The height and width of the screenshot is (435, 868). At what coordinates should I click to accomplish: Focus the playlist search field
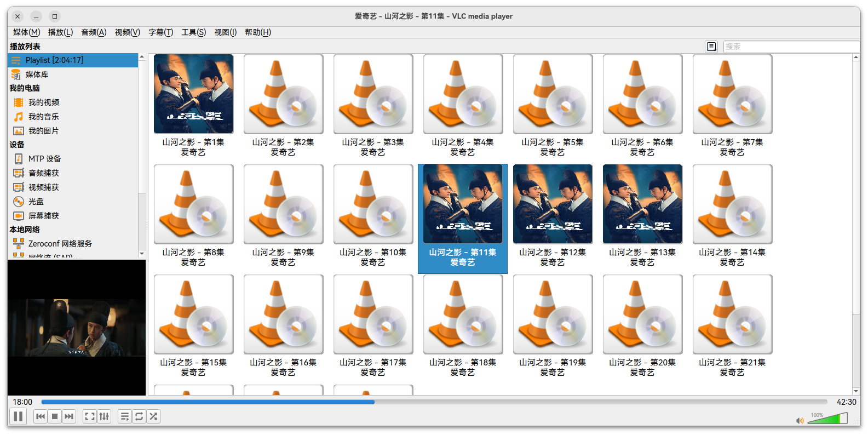791,47
